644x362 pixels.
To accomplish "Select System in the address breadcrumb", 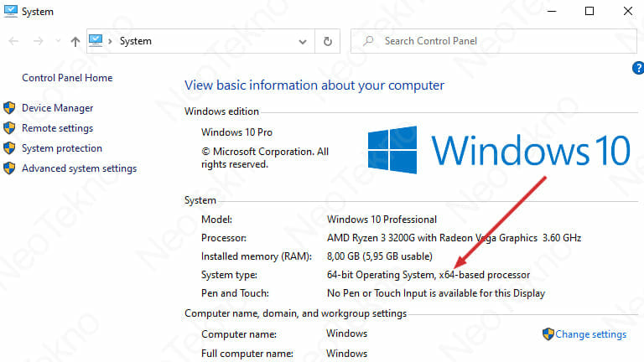I will click(x=136, y=41).
